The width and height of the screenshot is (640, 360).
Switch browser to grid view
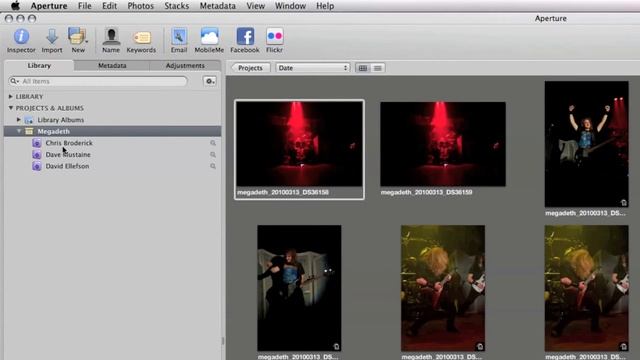pyautogui.click(x=363, y=68)
